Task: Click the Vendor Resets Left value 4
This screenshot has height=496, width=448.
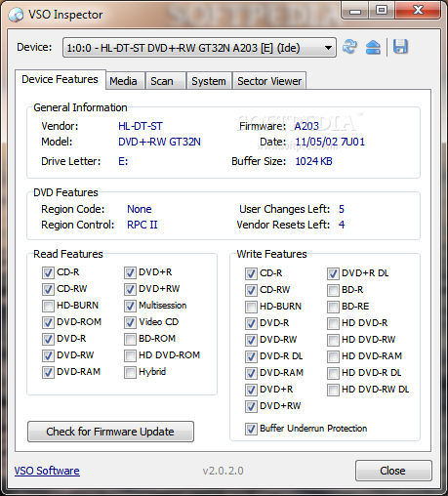Action: pos(342,225)
